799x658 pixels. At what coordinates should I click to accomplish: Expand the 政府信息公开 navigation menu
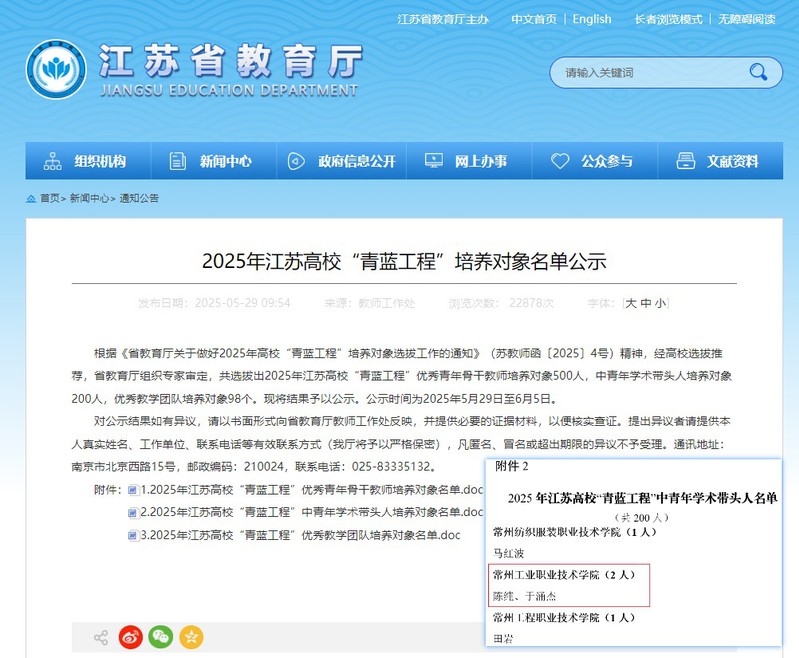coord(341,161)
